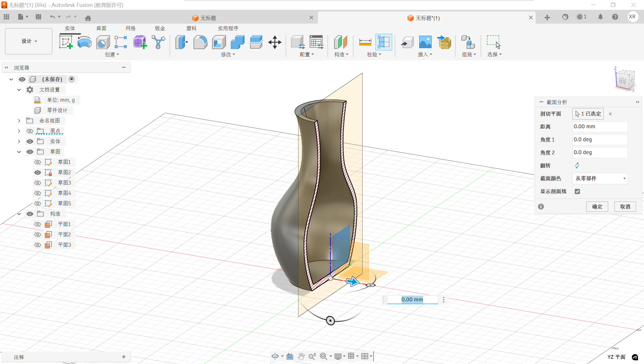Viewport: 644px width, 364px height.
Task: Click the Orbit tool in navigation bar
Action: [x=275, y=356]
